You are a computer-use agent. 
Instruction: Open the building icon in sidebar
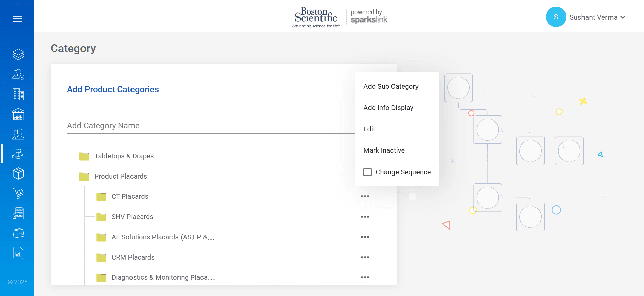point(18,94)
